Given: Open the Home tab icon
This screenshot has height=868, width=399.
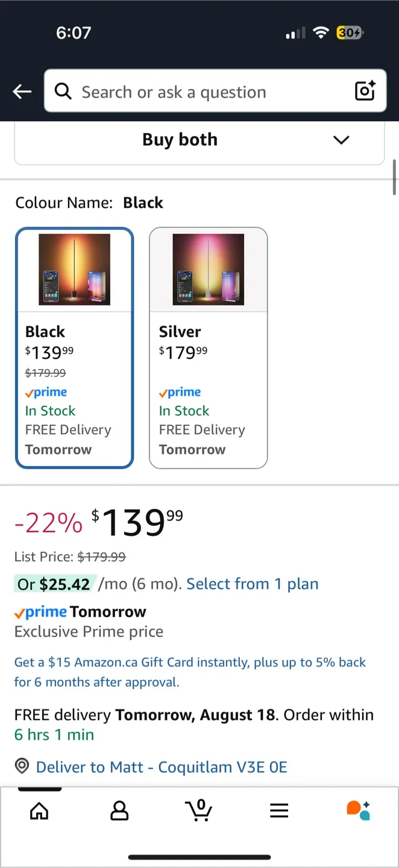Looking at the screenshot, I should click(39, 811).
